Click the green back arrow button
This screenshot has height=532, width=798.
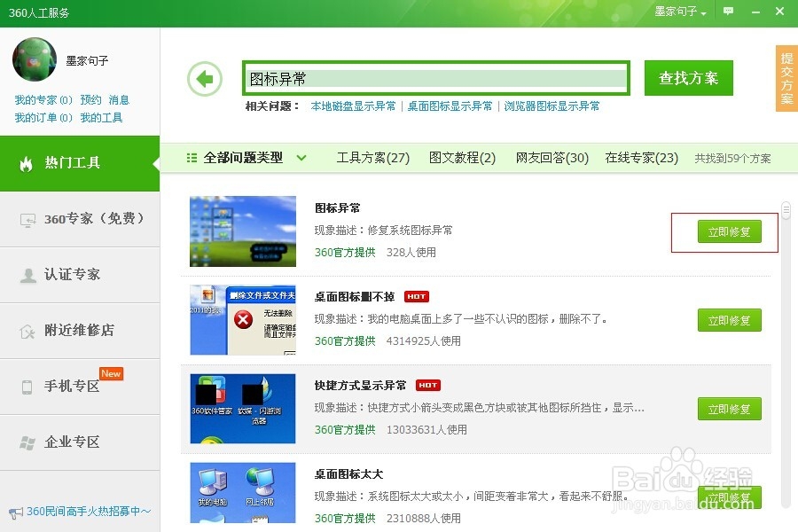pyautogui.click(x=205, y=78)
